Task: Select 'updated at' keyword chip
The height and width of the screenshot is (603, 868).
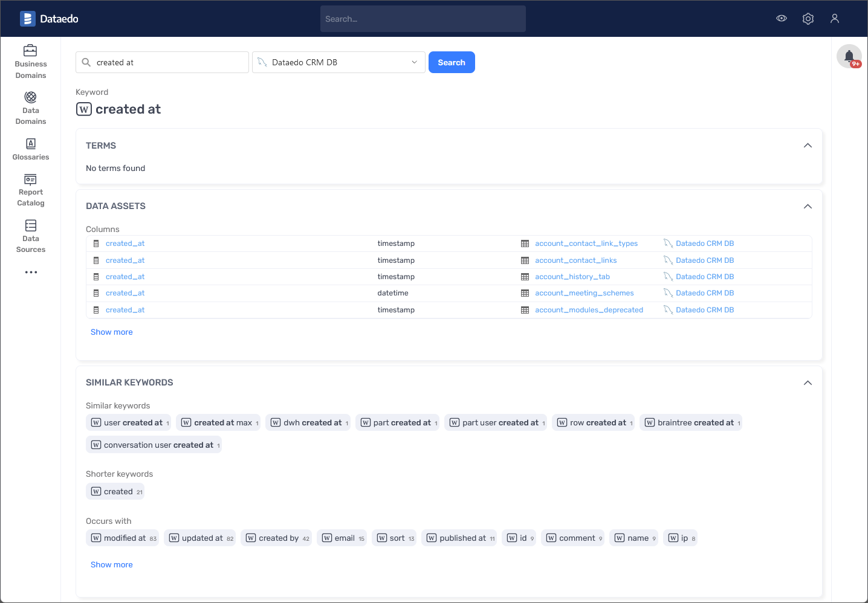Action: (200, 538)
